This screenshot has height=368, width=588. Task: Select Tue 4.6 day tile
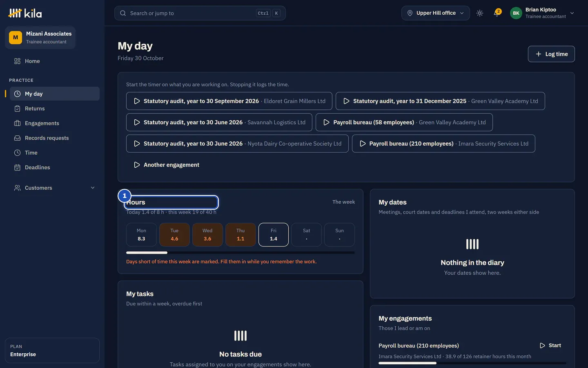tap(174, 235)
